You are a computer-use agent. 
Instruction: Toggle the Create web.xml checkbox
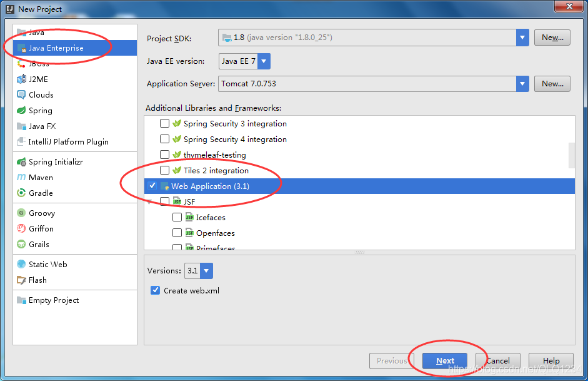pos(155,290)
